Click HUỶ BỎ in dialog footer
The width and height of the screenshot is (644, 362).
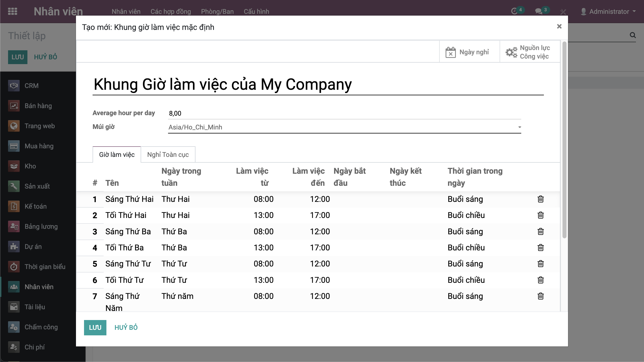coord(126,328)
